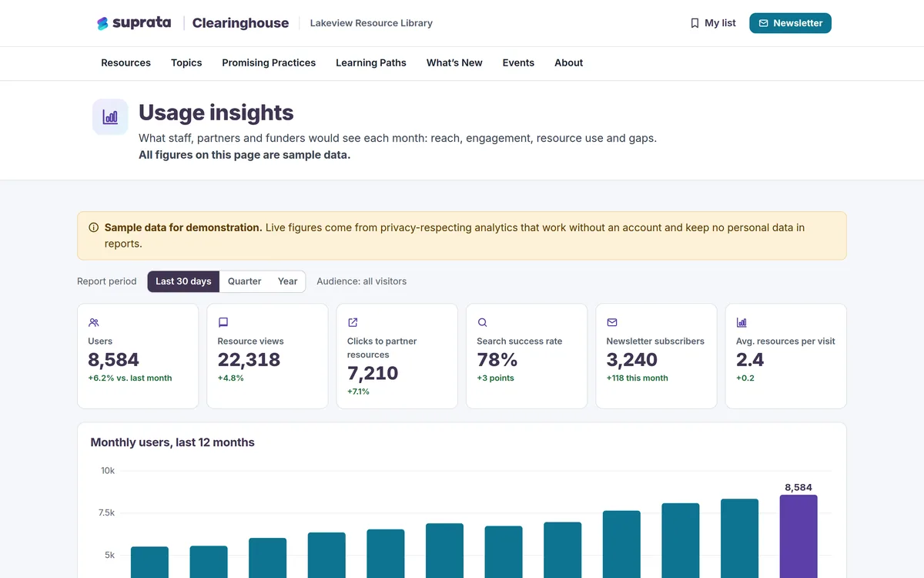
Task: Open My list
Action: coord(713,23)
